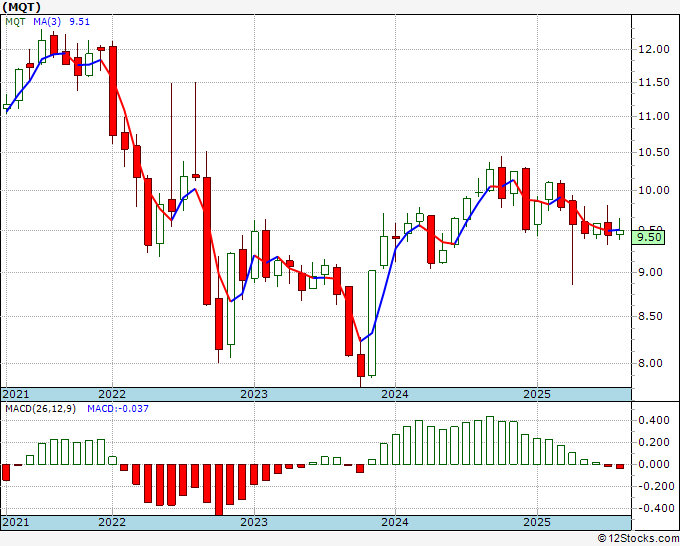The height and width of the screenshot is (546, 680).
Task: Click the 2023 label on price timeline
Action: [254, 394]
